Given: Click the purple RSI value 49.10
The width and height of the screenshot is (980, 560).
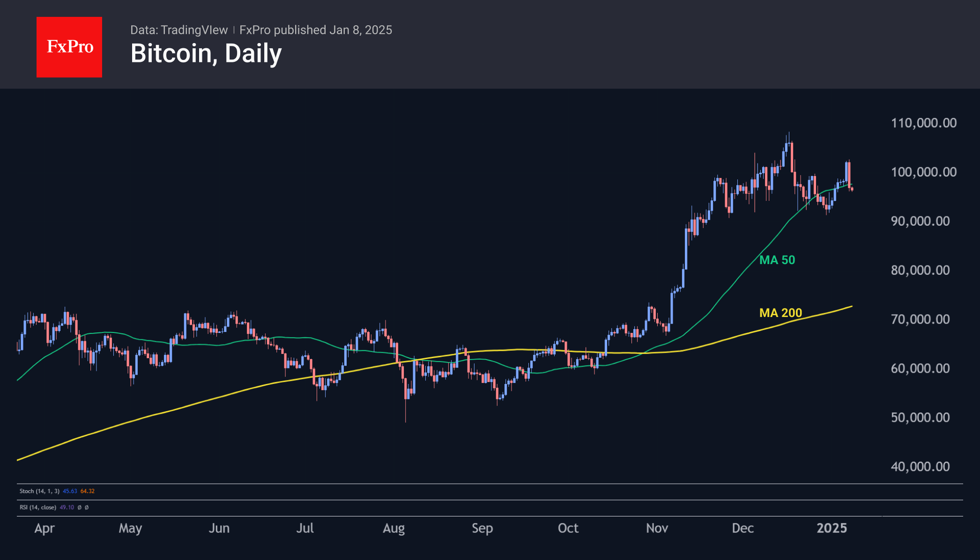Looking at the screenshot, I should [67, 507].
